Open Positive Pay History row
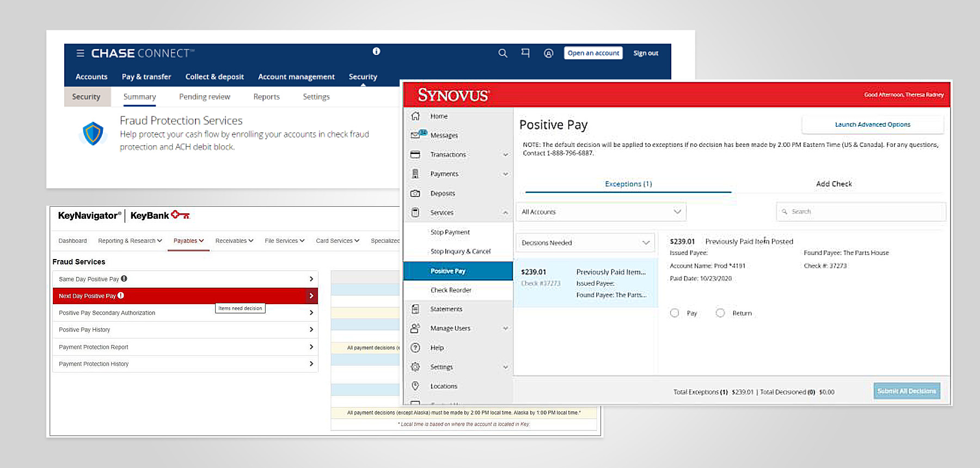980x468 pixels. click(185, 330)
